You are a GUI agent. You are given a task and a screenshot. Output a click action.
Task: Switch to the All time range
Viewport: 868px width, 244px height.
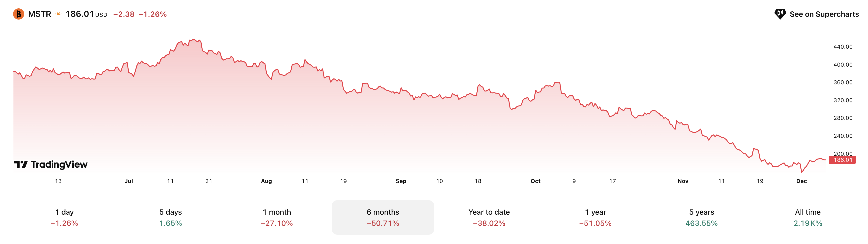(x=808, y=217)
